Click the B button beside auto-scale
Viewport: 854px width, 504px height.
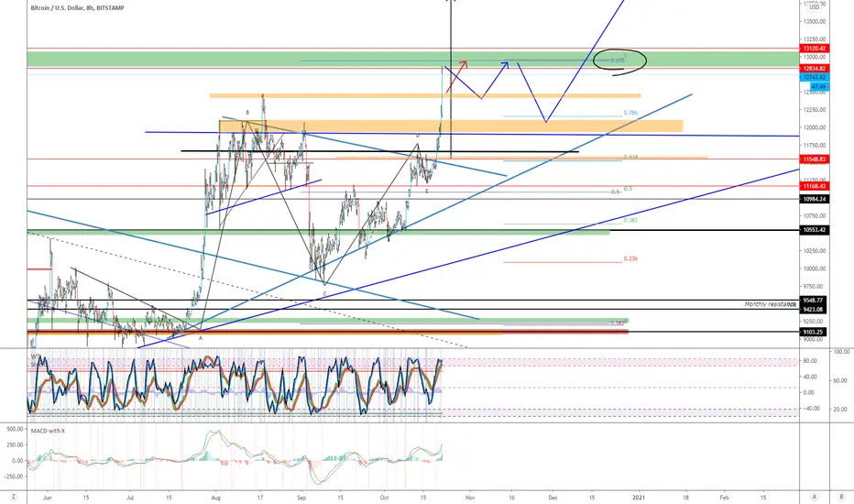pyautogui.click(x=841, y=497)
